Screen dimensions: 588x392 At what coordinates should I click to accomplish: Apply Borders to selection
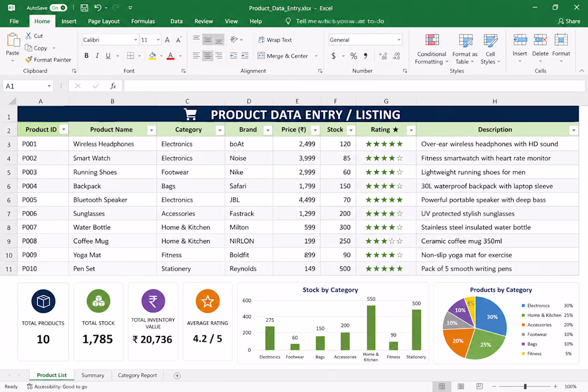coord(130,56)
